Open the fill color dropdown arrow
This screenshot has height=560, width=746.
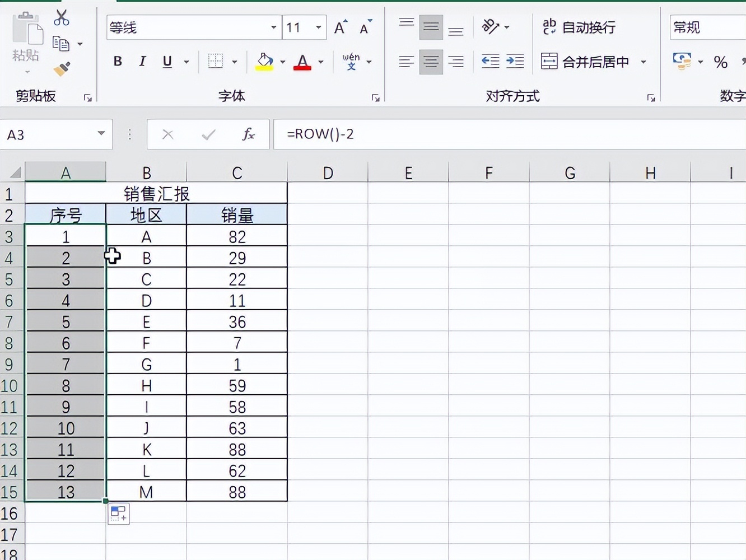click(282, 62)
